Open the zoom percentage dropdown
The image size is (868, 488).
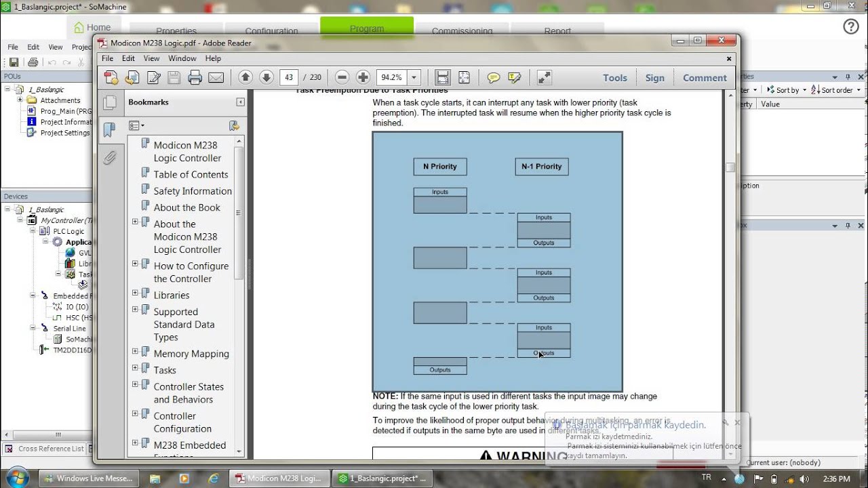point(414,77)
